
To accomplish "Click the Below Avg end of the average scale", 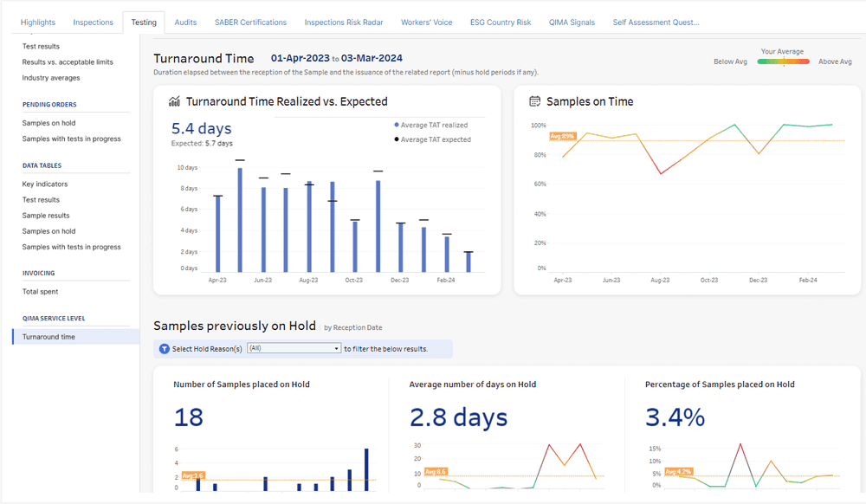I will pyautogui.click(x=733, y=61).
